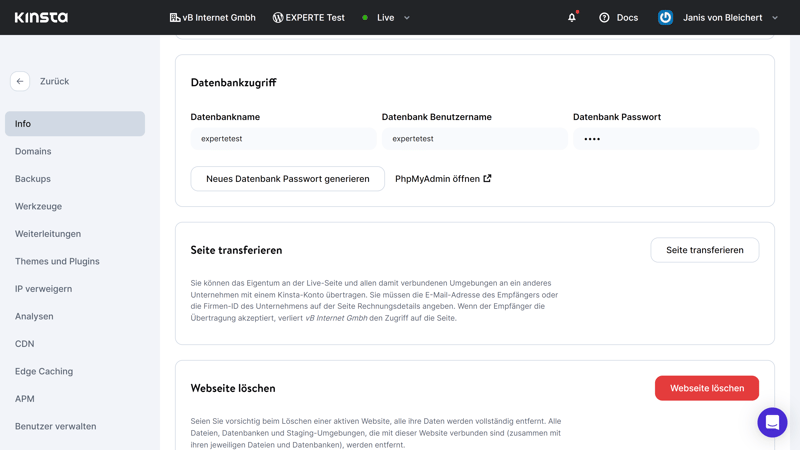
Task: Expand the Live environment dropdown
Action: pos(406,17)
